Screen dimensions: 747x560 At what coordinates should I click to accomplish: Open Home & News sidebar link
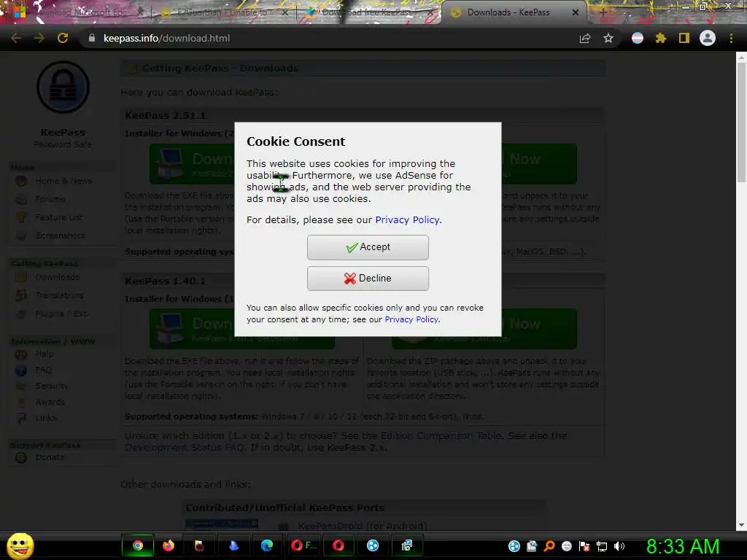point(64,181)
